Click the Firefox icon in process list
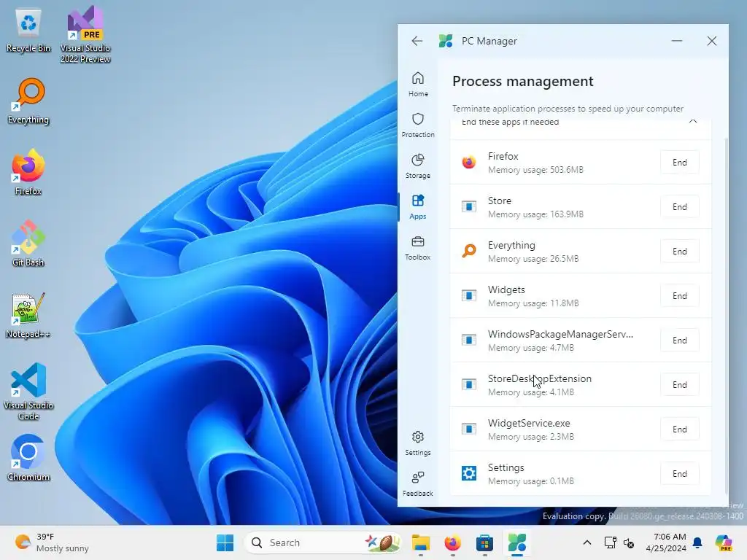The image size is (747, 560). pos(469,163)
